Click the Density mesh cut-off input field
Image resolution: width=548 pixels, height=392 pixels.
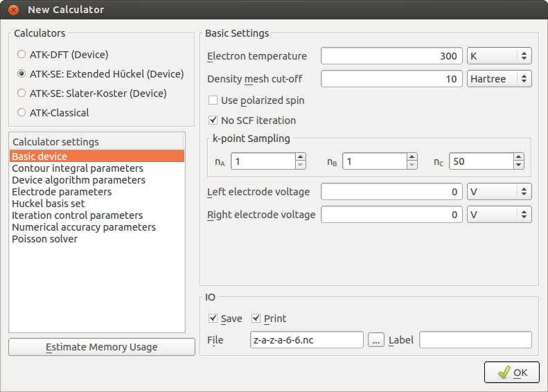(392, 79)
